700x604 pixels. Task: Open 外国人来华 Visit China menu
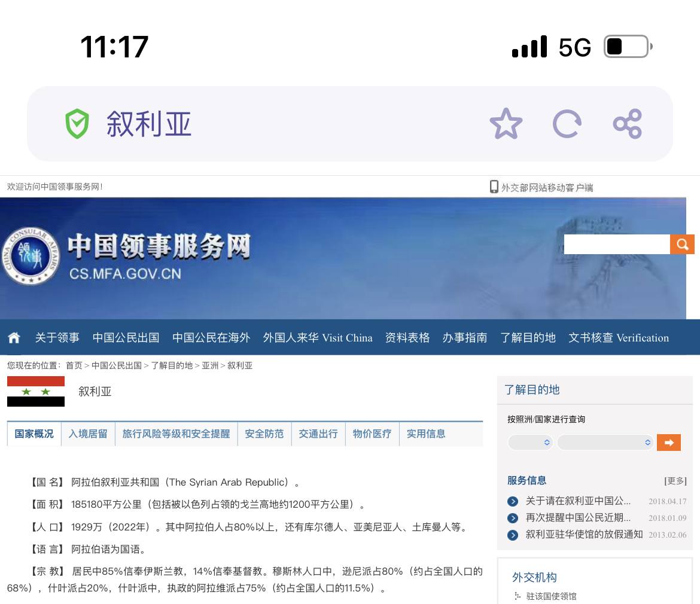[318, 338]
